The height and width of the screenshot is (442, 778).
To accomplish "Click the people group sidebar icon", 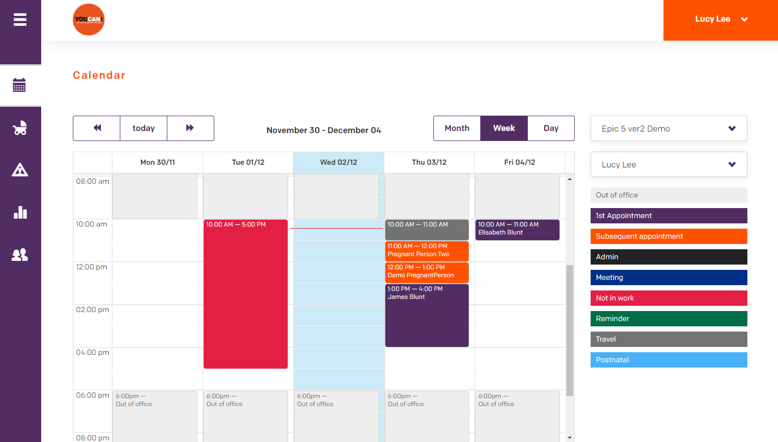I will (x=20, y=255).
